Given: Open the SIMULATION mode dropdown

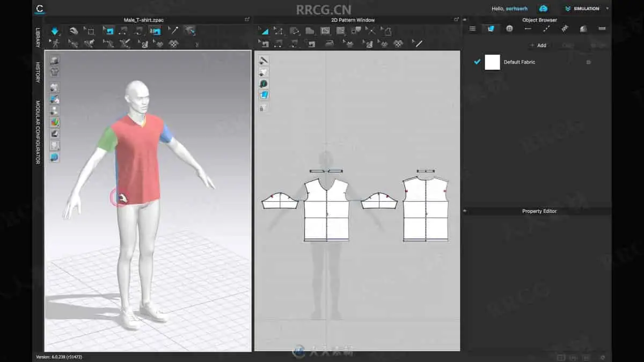Looking at the screenshot, I should [x=587, y=9].
